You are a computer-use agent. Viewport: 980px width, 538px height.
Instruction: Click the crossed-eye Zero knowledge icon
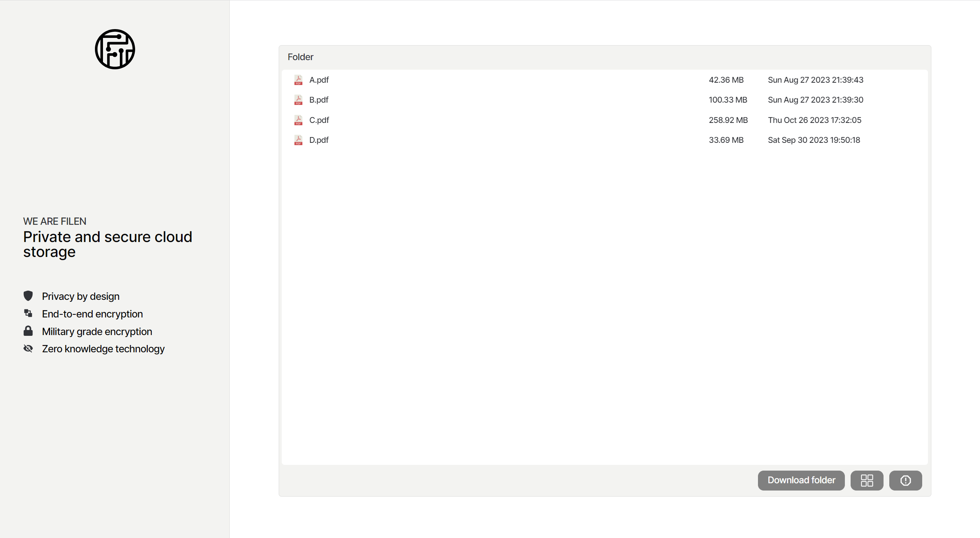(28, 348)
